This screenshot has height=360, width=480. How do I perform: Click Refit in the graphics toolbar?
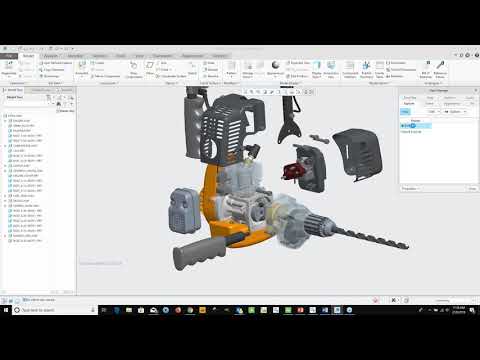tap(245, 92)
